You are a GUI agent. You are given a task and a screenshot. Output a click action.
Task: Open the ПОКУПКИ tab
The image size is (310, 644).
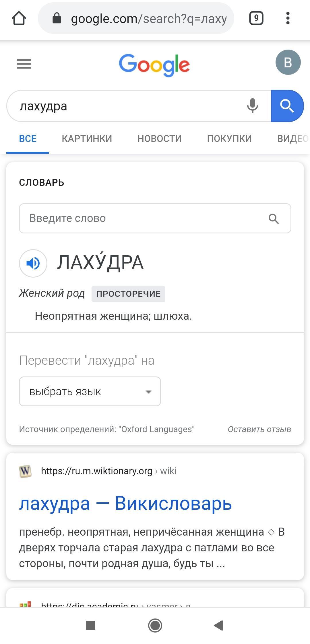point(229,139)
